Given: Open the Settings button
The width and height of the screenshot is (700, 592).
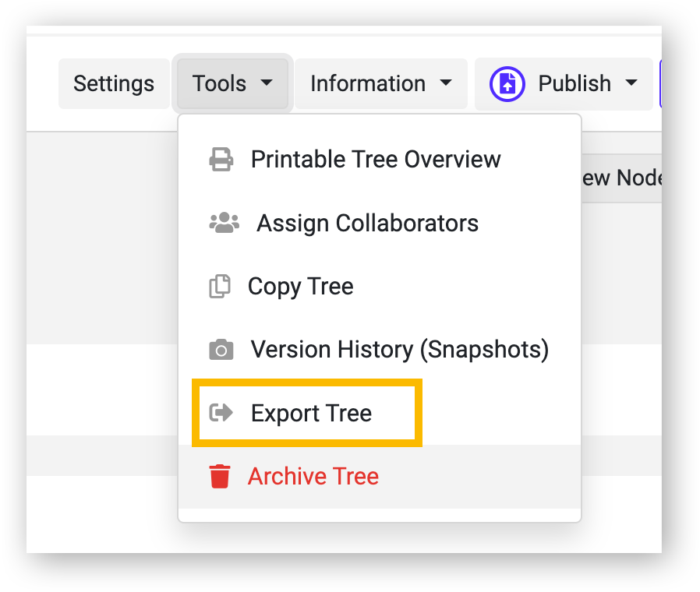Looking at the screenshot, I should pyautogui.click(x=114, y=84).
